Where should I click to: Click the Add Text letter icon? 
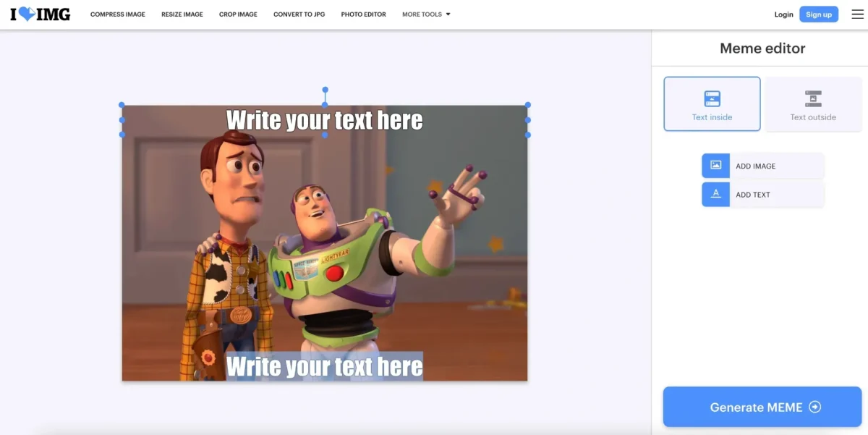pos(715,194)
